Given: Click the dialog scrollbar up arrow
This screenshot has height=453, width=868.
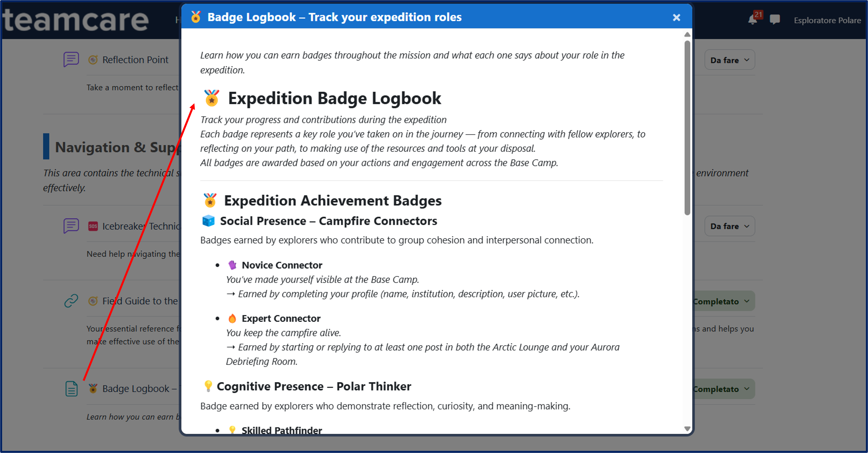Looking at the screenshot, I should tap(687, 35).
